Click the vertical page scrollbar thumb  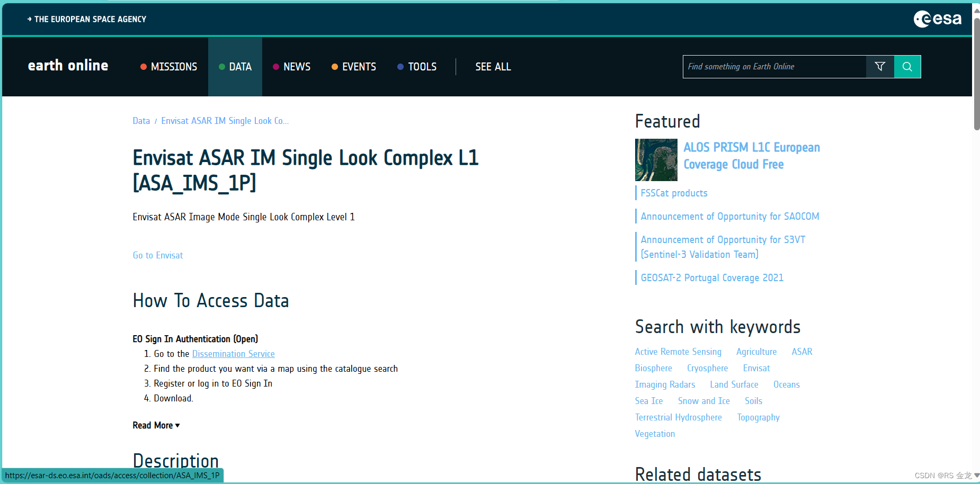pos(977,74)
